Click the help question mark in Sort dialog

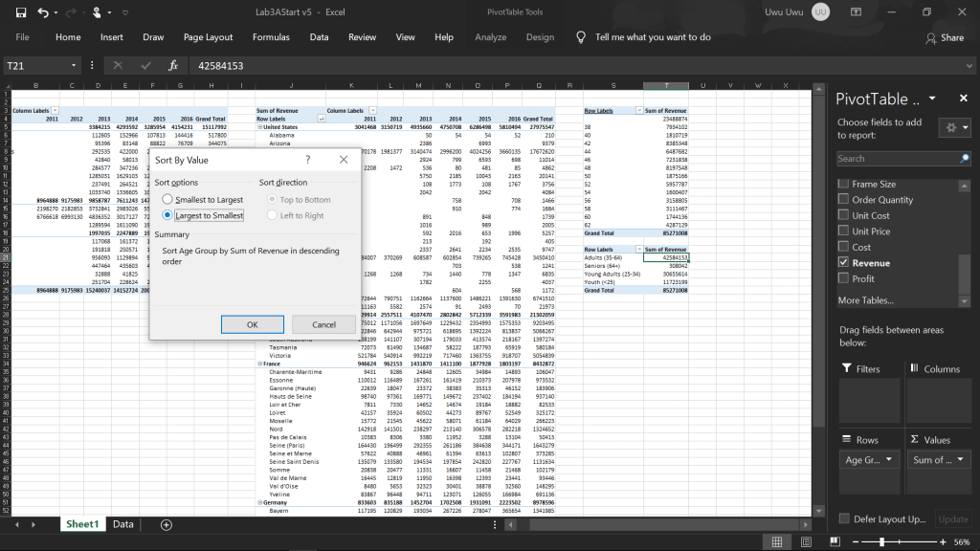(x=307, y=160)
